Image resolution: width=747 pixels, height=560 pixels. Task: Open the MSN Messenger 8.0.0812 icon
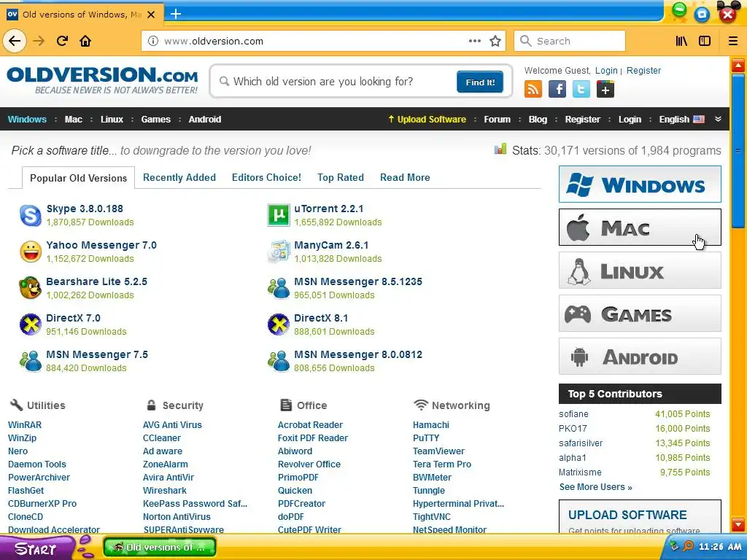click(x=278, y=361)
